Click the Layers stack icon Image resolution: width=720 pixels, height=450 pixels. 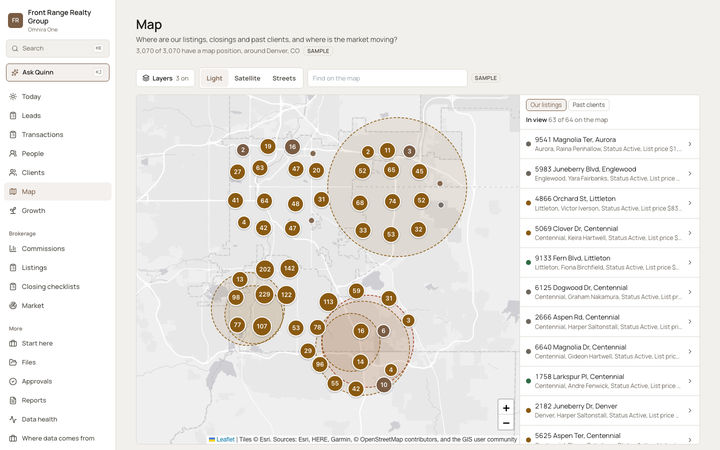(x=146, y=78)
